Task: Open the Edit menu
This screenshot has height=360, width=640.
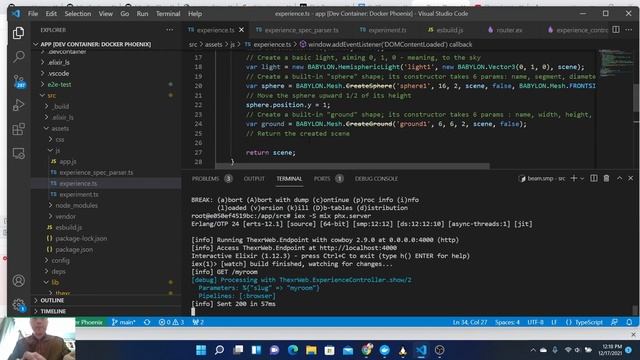Action: [x=51, y=13]
